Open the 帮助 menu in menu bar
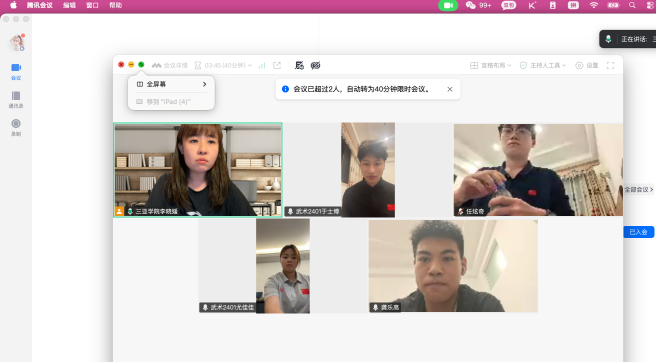This screenshot has width=656, height=362. point(115,5)
